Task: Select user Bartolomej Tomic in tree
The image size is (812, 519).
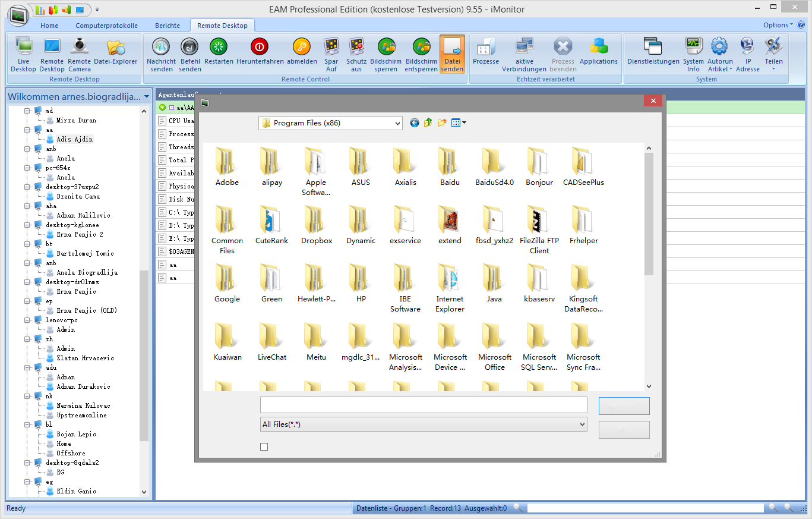Action: [x=85, y=253]
